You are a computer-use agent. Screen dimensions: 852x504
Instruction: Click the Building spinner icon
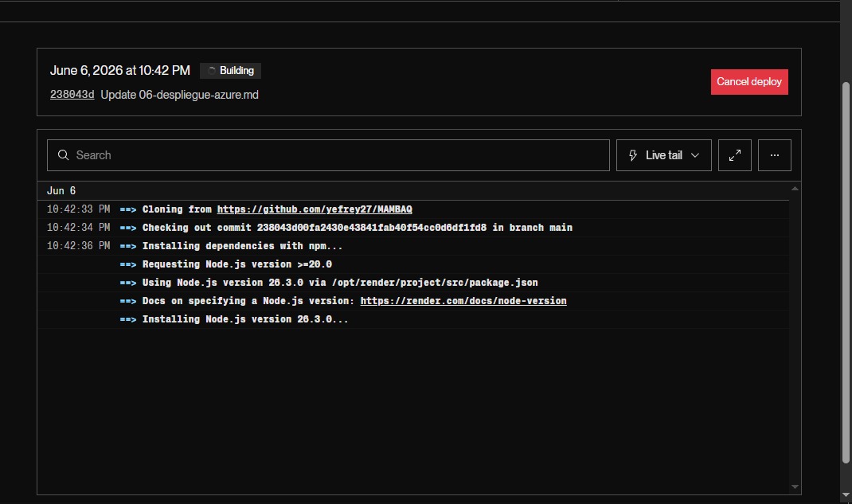coord(212,71)
